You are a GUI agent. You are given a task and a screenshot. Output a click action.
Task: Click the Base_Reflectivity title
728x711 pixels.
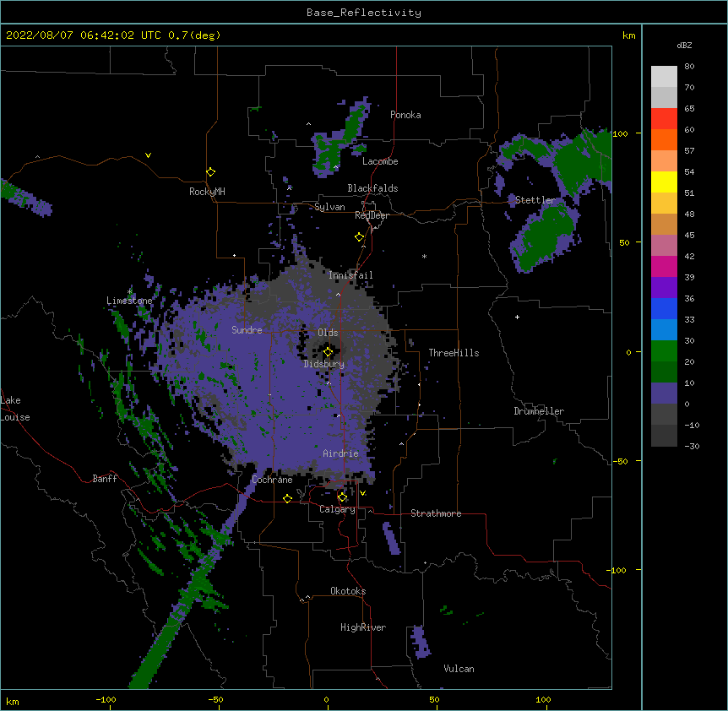364,13
